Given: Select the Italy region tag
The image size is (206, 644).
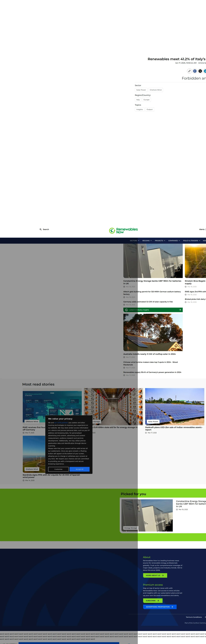Looking at the screenshot, I should pyautogui.click(x=138, y=99).
